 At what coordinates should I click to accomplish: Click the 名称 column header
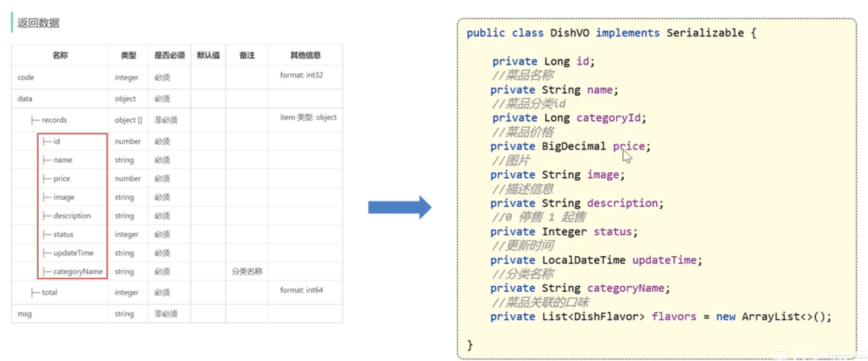[x=60, y=55]
